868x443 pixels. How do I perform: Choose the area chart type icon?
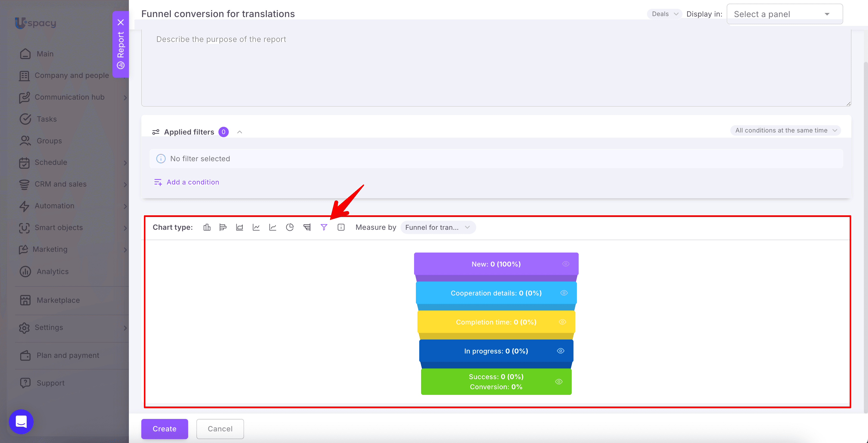point(240,227)
